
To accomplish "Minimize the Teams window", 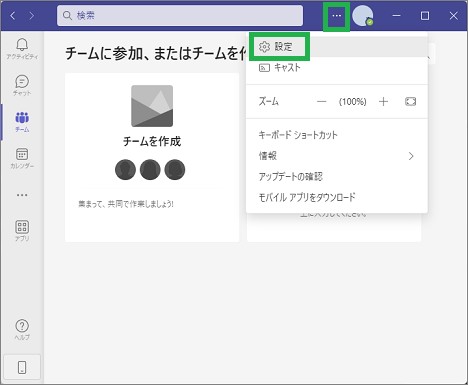I will coord(396,16).
